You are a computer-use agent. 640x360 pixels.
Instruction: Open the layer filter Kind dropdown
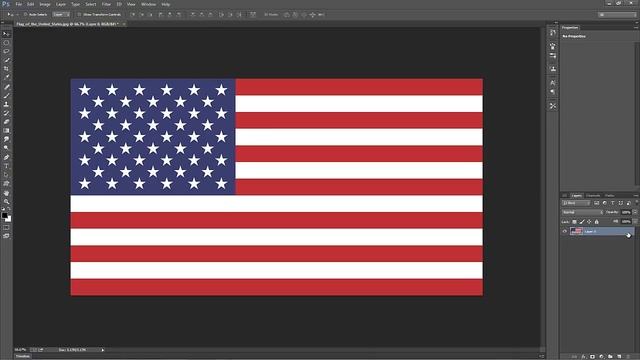pos(576,203)
